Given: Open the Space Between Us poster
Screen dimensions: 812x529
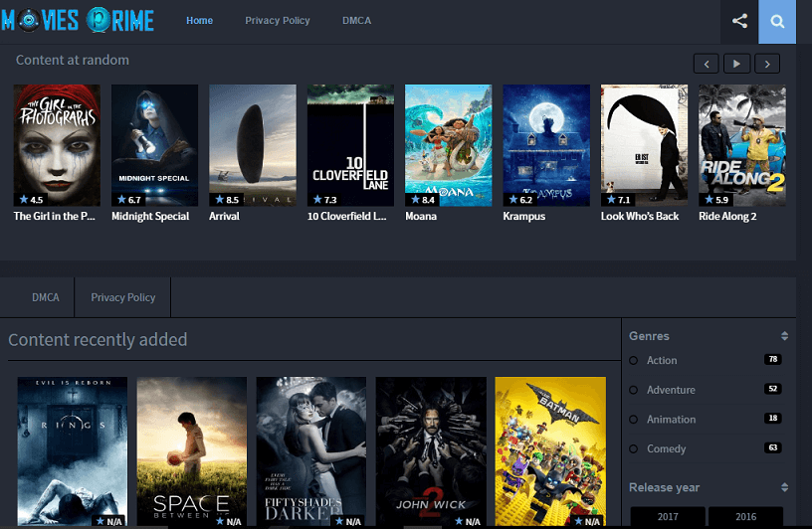Looking at the screenshot, I should [192, 451].
